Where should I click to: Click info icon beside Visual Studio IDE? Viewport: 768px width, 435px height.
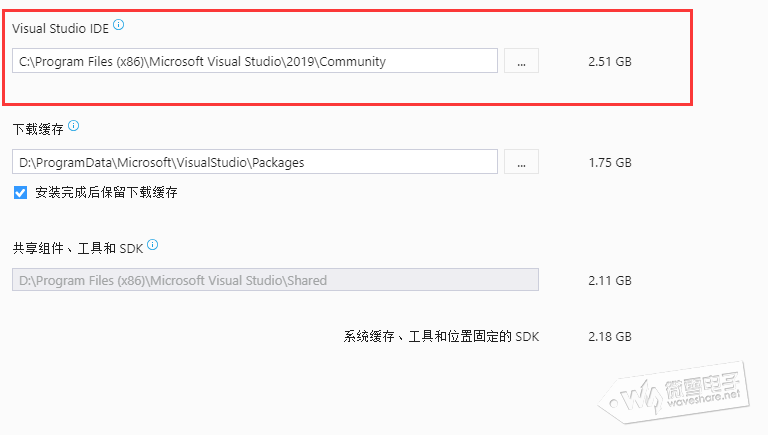pyautogui.click(x=119, y=24)
